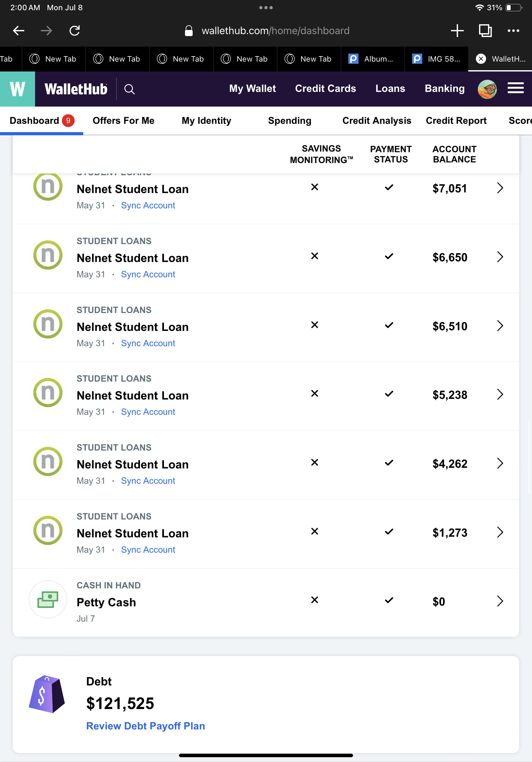
Task: Expand the $6,650 Nelnet loan chevron
Action: pyautogui.click(x=500, y=257)
